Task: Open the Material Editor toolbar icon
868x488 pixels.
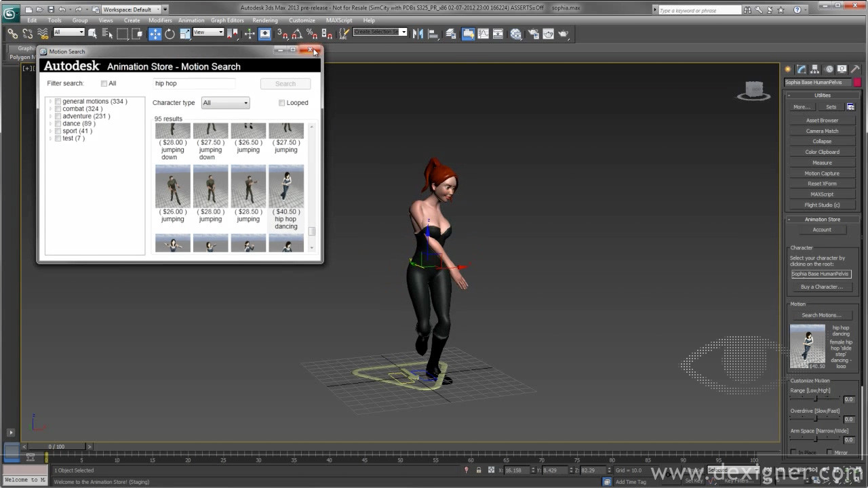Action: coord(516,33)
